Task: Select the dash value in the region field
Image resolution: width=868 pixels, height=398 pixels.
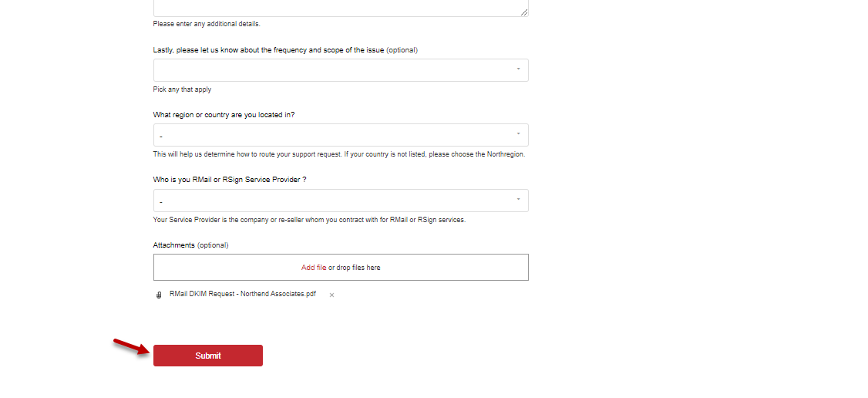Action: (160, 137)
